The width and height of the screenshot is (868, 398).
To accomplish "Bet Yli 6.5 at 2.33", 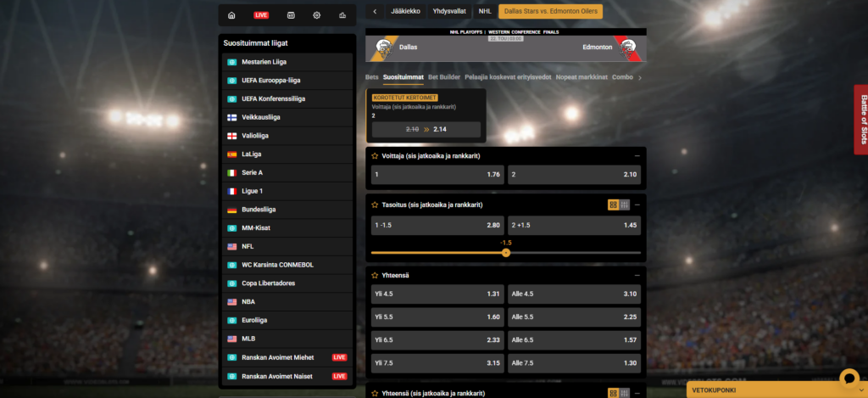I will point(437,340).
